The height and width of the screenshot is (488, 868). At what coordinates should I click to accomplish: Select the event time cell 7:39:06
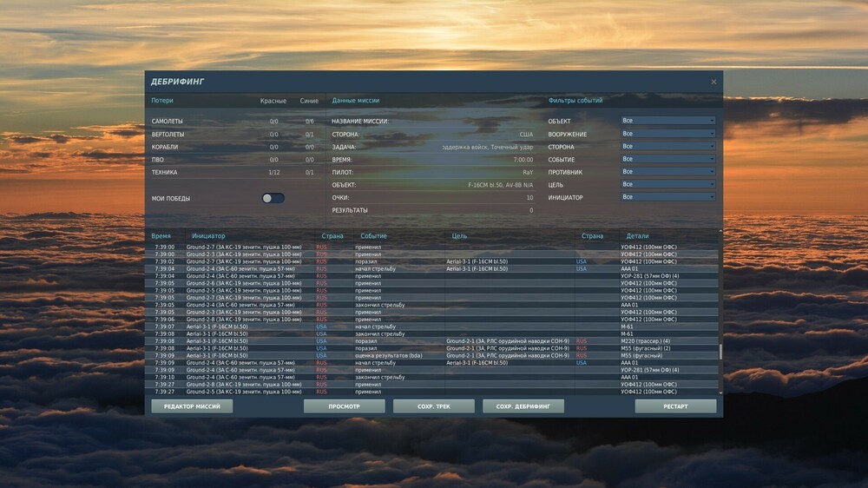164,320
